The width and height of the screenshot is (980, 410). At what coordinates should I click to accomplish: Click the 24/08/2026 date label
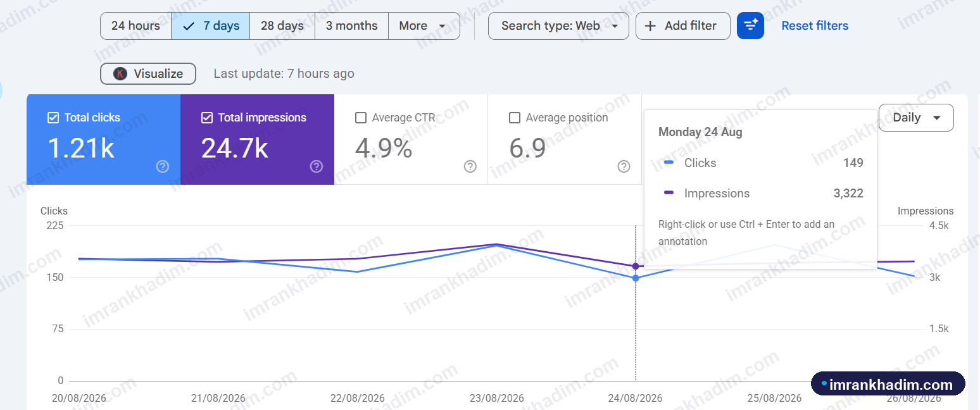pyautogui.click(x=636, y=399)
